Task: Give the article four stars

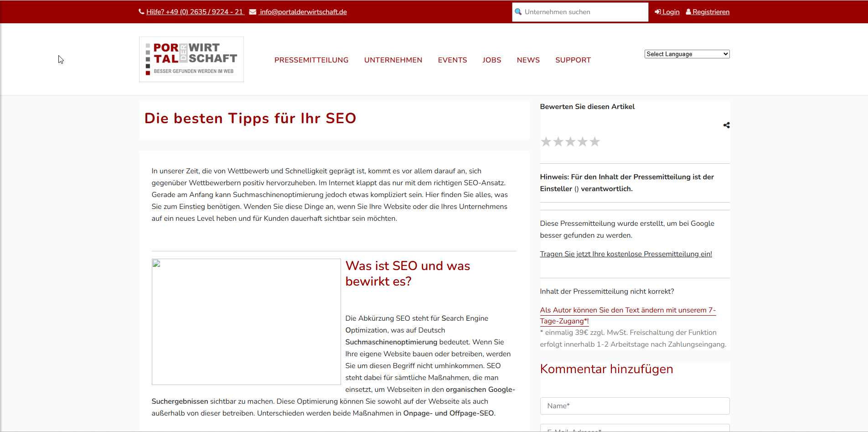Action: click(x=583, y=142)
